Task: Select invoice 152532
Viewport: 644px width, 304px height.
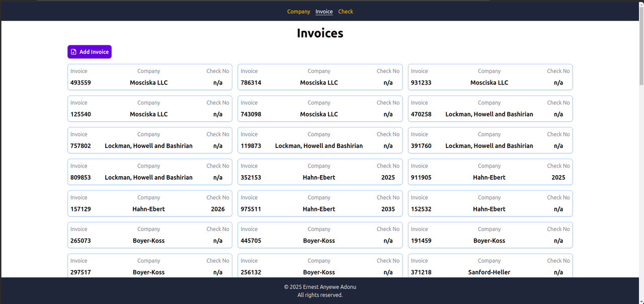Action: [x=491, y=204]
